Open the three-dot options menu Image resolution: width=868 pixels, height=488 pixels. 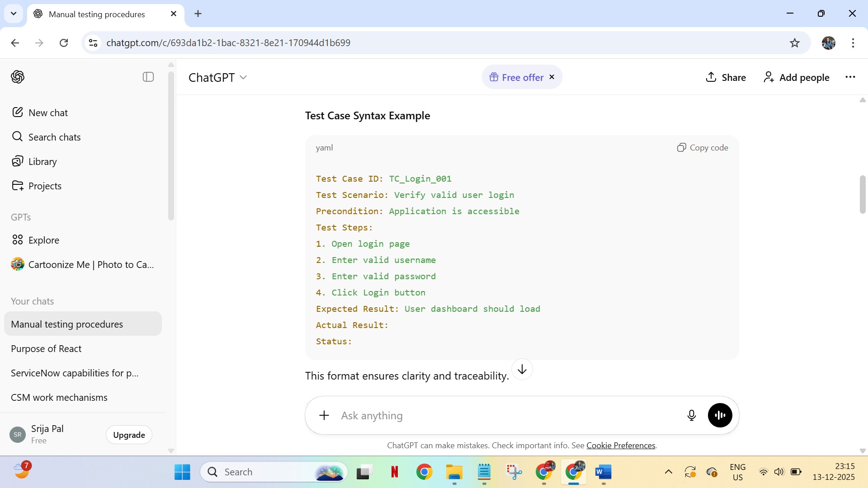[x=850, y=77]
